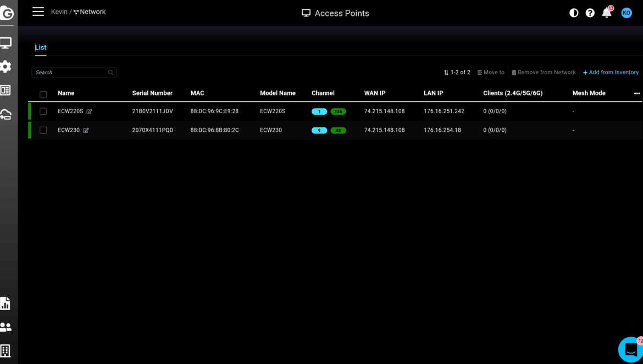Sort by the Name column header
The width and height of the screenshot is (643, 364).
point(66,93)
